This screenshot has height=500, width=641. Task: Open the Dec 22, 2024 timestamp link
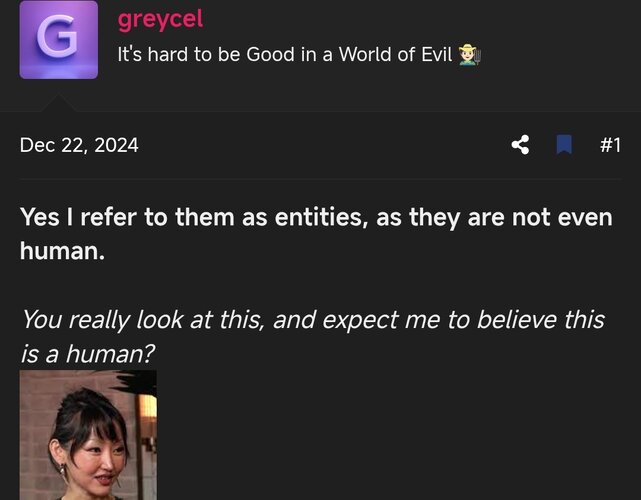point(79,145)
